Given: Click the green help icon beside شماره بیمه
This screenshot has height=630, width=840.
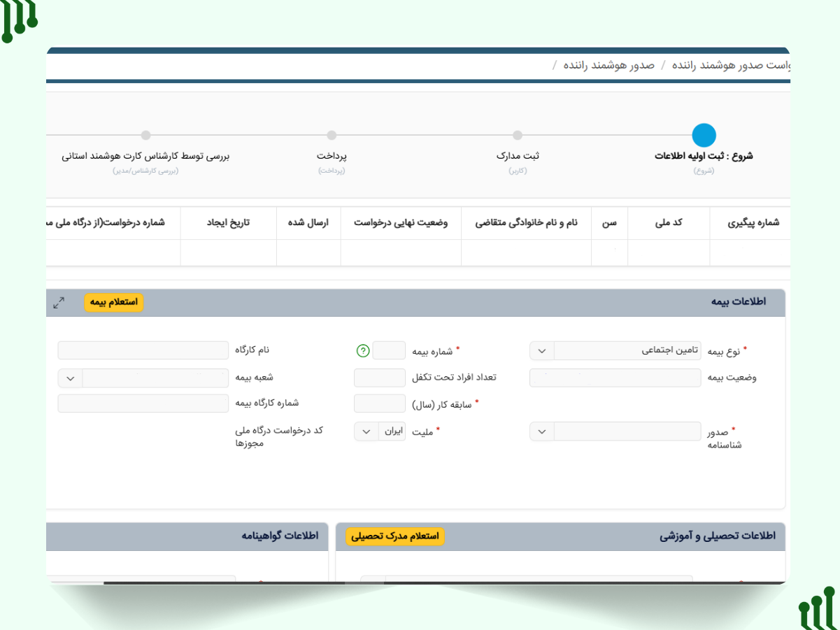Looking at the screenshot, I should click(x=362, y=351).
